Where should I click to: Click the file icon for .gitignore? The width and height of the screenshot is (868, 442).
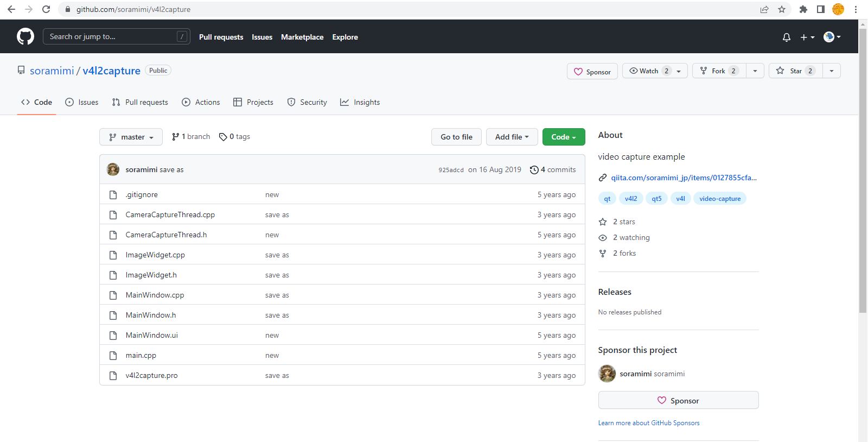pyautogui.click(x=113, y=194)
